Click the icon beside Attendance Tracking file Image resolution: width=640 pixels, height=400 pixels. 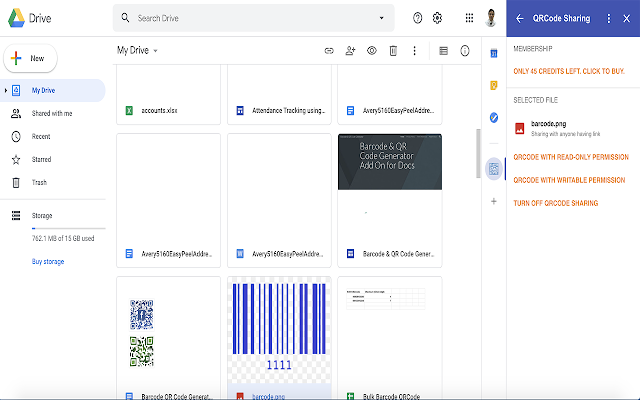click(x=240, y=110)
